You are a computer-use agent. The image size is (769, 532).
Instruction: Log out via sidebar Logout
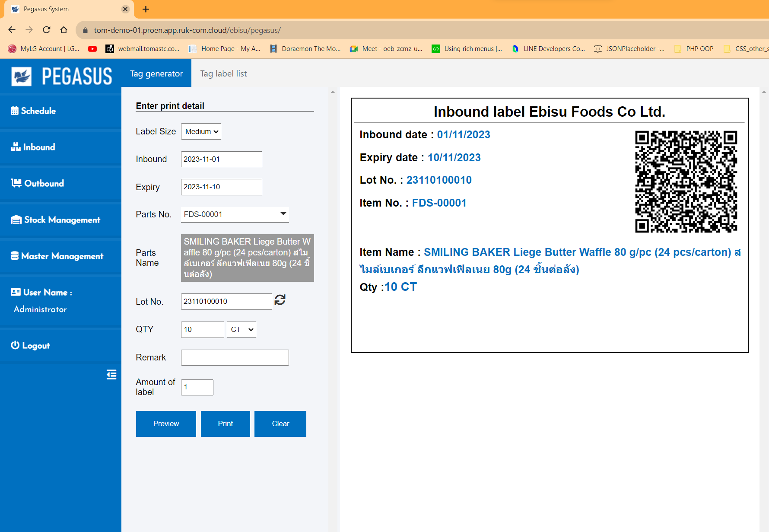click(x=30, y=345)
